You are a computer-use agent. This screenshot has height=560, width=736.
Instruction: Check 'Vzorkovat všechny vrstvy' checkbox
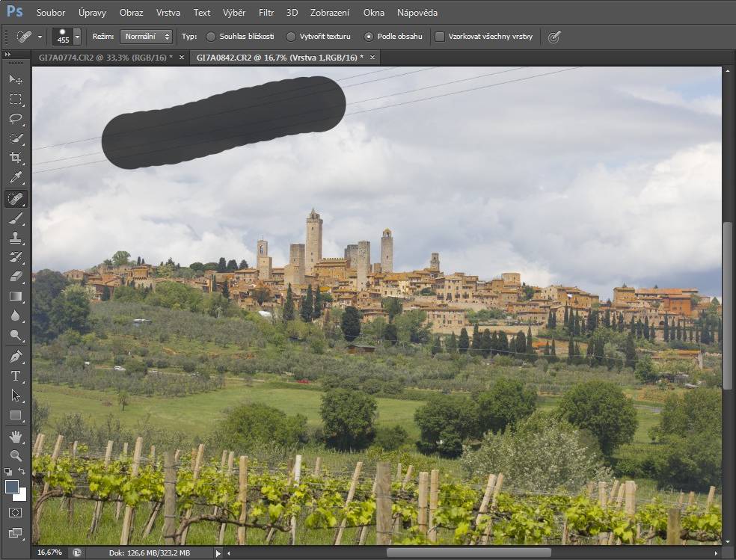click(x=440, y=36)
